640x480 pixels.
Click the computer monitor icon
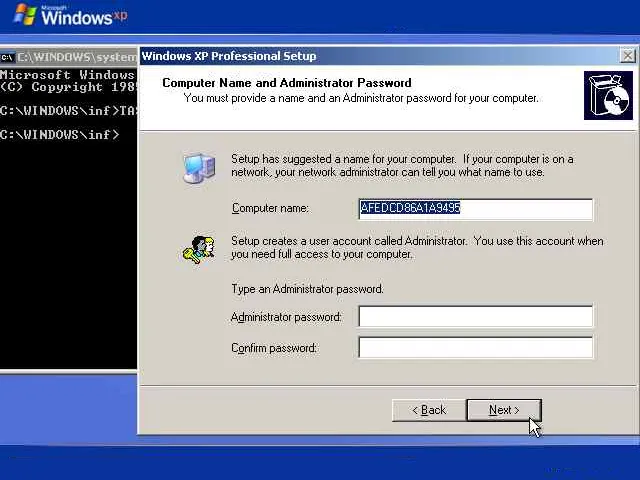coord(199,168)
